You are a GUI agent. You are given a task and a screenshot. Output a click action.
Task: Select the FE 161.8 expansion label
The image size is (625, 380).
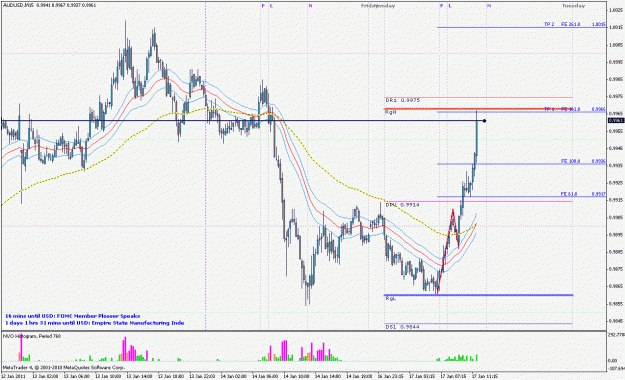pos(570,109)
